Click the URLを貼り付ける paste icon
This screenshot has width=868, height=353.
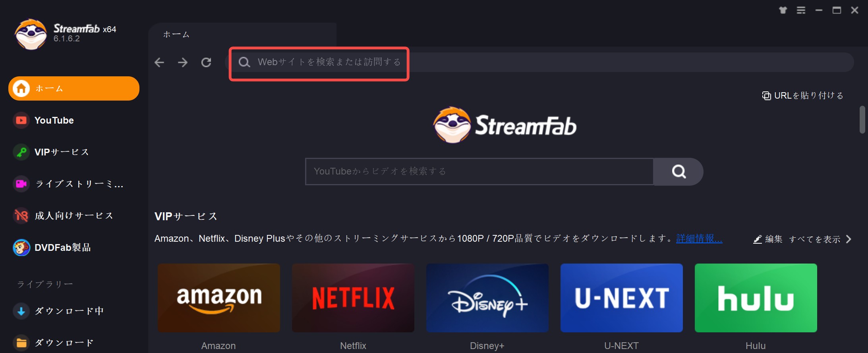766,95
